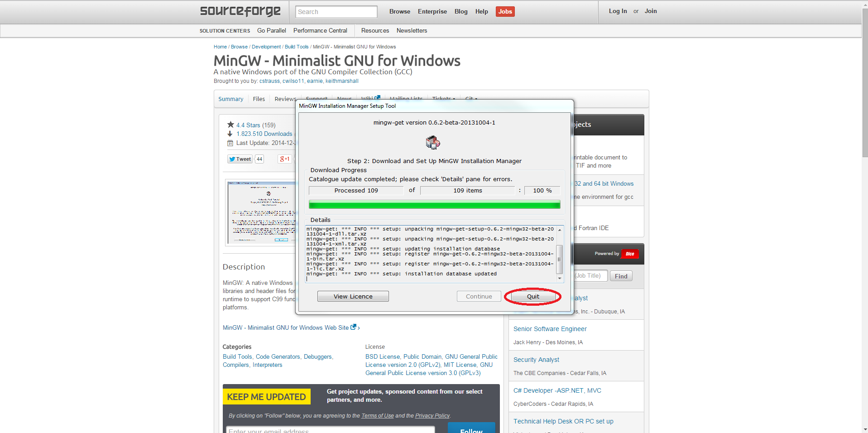Click the 1.823.510 Downloads link
This screenshot has height=433, width=868.
tap(264, 134)
